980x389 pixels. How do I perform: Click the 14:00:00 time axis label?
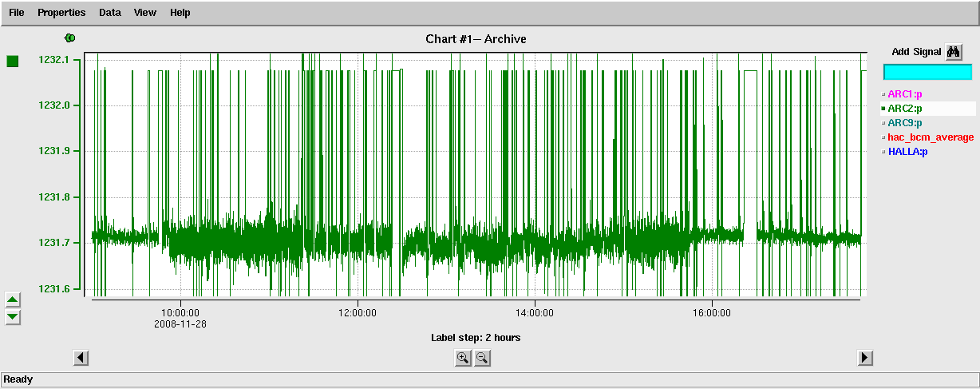tap(535, 313)
